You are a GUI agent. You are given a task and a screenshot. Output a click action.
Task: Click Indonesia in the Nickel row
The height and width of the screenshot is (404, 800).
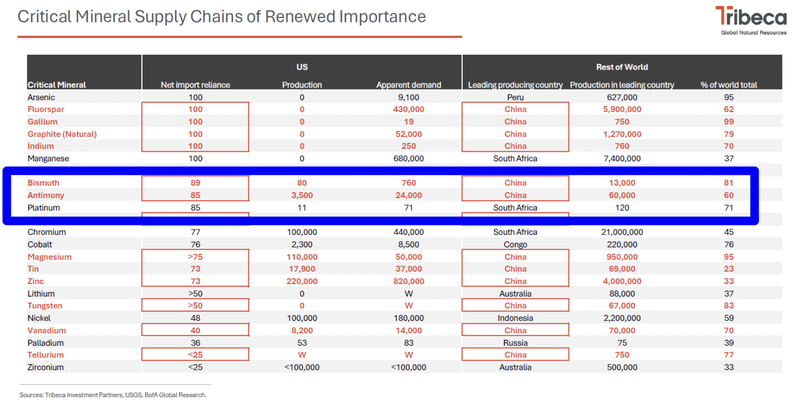(x=515, y=317)
